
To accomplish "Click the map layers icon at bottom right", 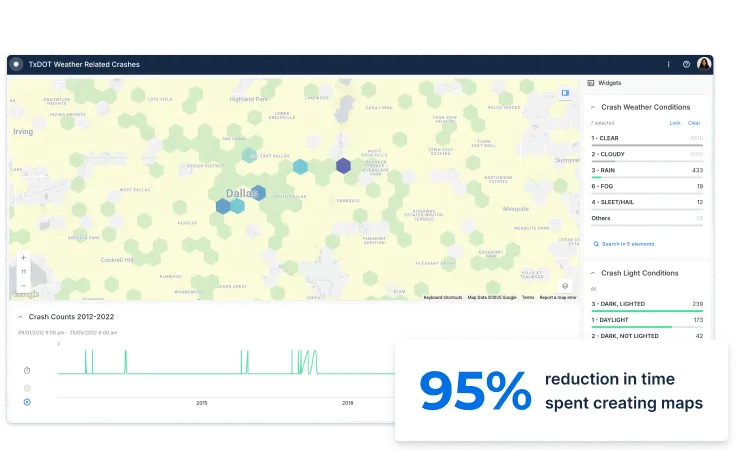I will click(565, 285).
